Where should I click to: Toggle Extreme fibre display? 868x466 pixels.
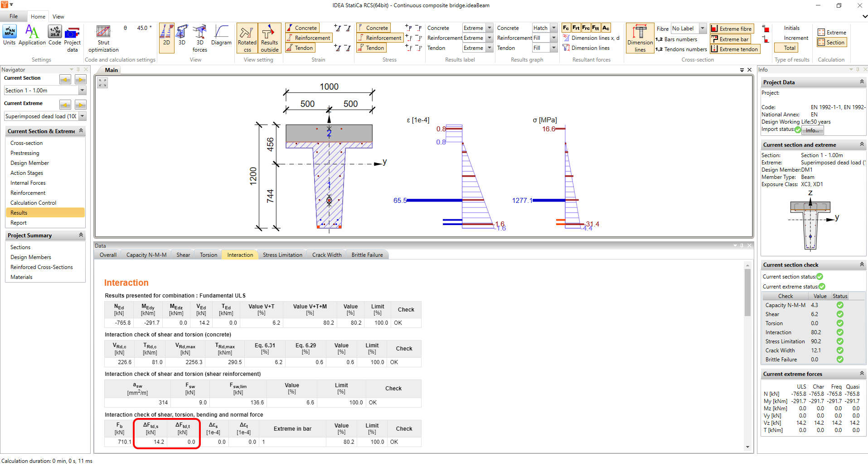(x=732, y=29)
